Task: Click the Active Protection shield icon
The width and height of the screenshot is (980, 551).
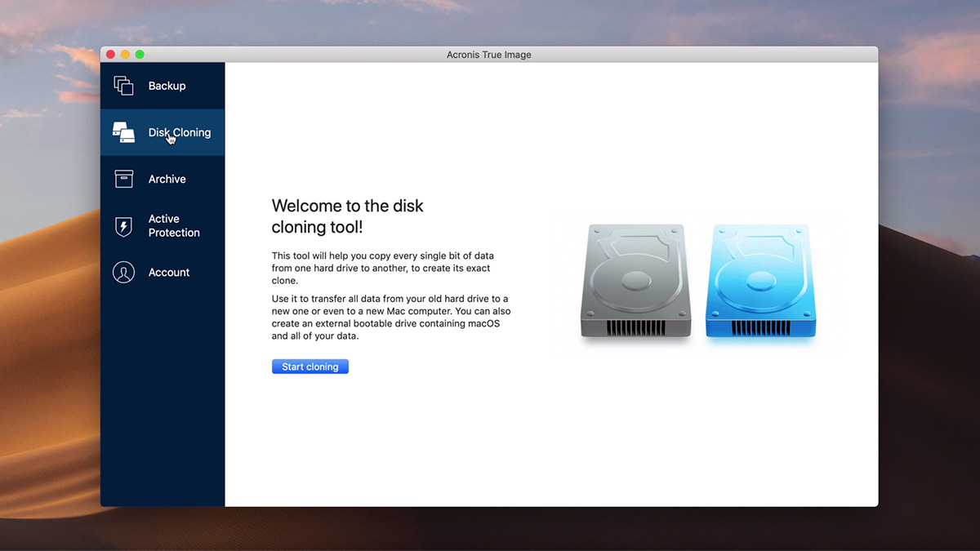Action: [123, 226]
